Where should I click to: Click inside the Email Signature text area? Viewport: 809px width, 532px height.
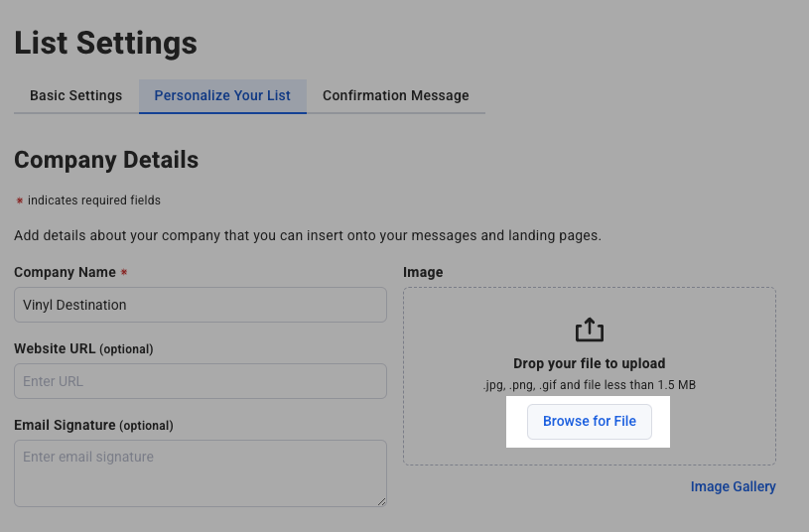(200, 472)
